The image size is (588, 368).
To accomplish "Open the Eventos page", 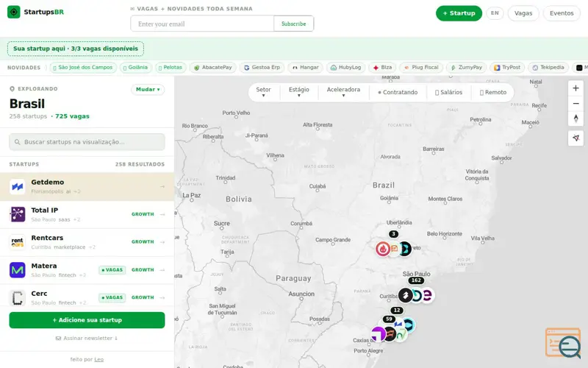I will coord(562,13).
